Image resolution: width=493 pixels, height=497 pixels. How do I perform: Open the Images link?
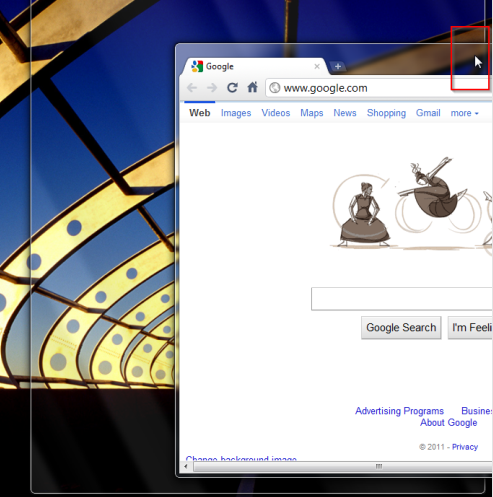236,113
